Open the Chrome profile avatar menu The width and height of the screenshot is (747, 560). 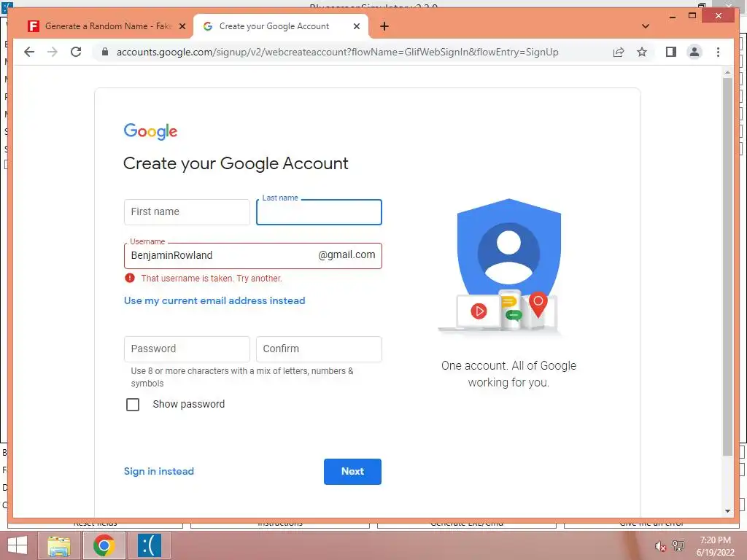point(694,52)
